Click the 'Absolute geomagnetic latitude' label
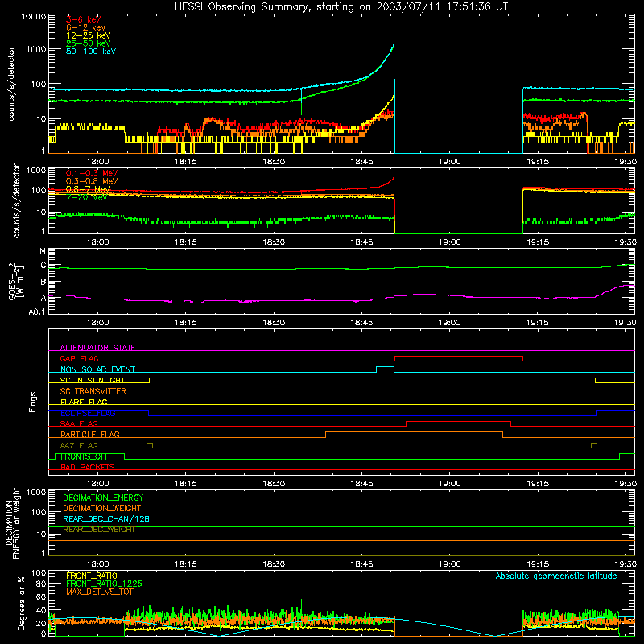The width and height of the screenshot is (644, 644). (556, 576)
